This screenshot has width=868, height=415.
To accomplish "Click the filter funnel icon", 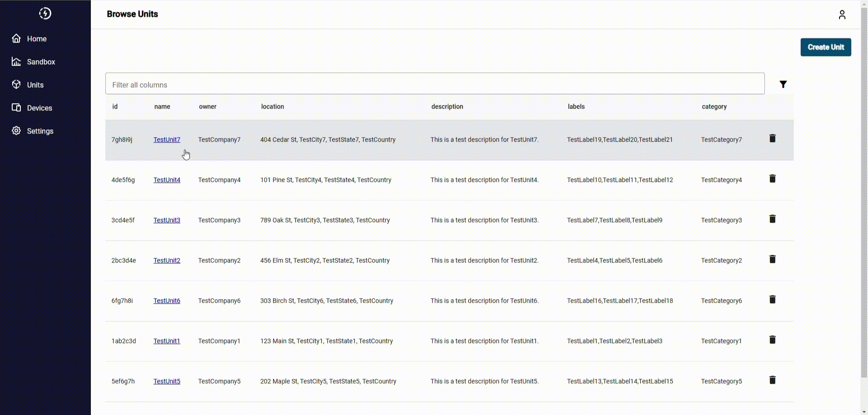I will coord(783,84).
